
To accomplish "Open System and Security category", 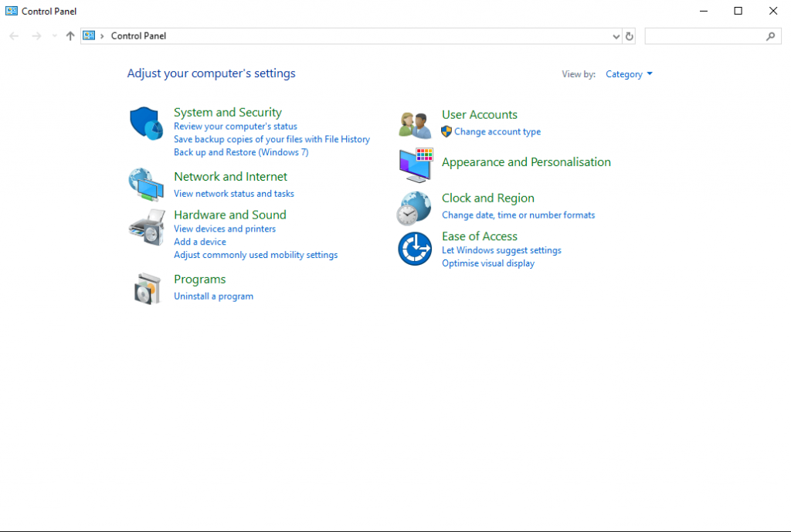I will pyautogui.click(x=228, y=113).
